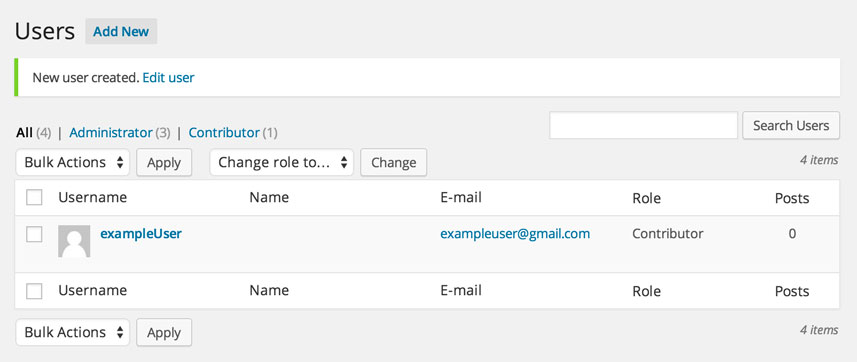Tick the select-all checkbox in top header
Image resolution: width=857 pixels, height=362 pixels.
point(34,197)
